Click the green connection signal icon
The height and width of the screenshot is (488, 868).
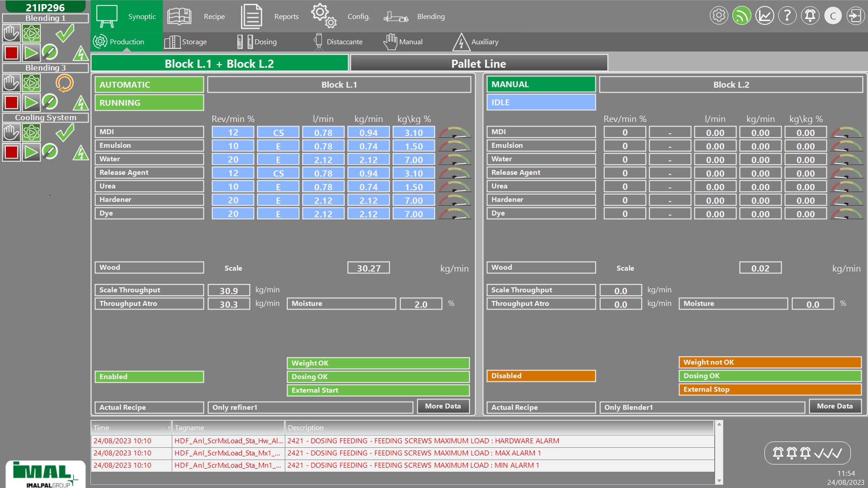(741, 16)
